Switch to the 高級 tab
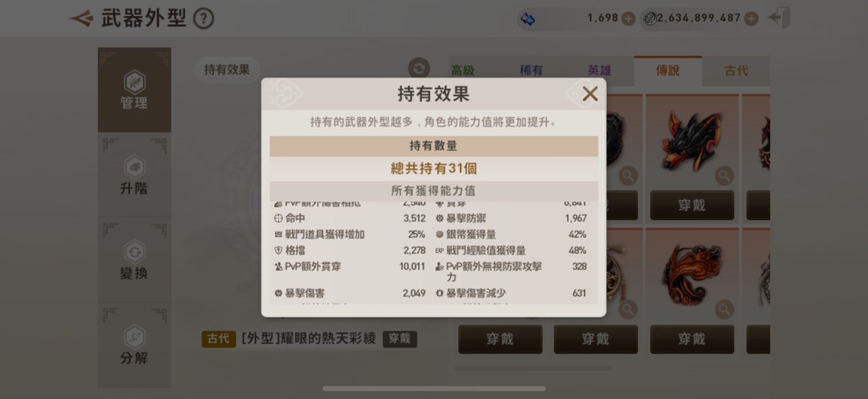The width and height of the screenshot is (868, 399). pos(463,71)
